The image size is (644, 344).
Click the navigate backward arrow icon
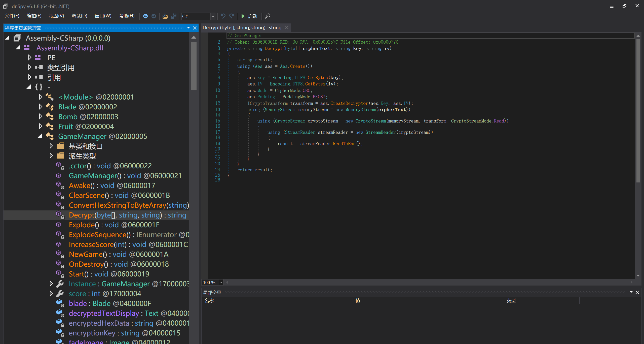tap(145, 16)
